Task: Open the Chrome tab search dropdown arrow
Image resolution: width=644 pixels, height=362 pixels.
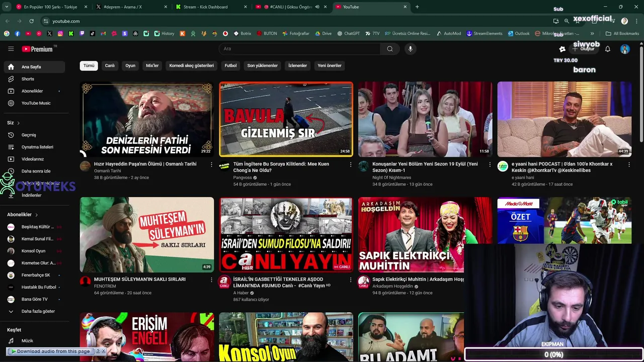Action: click(x=7, y=7)
